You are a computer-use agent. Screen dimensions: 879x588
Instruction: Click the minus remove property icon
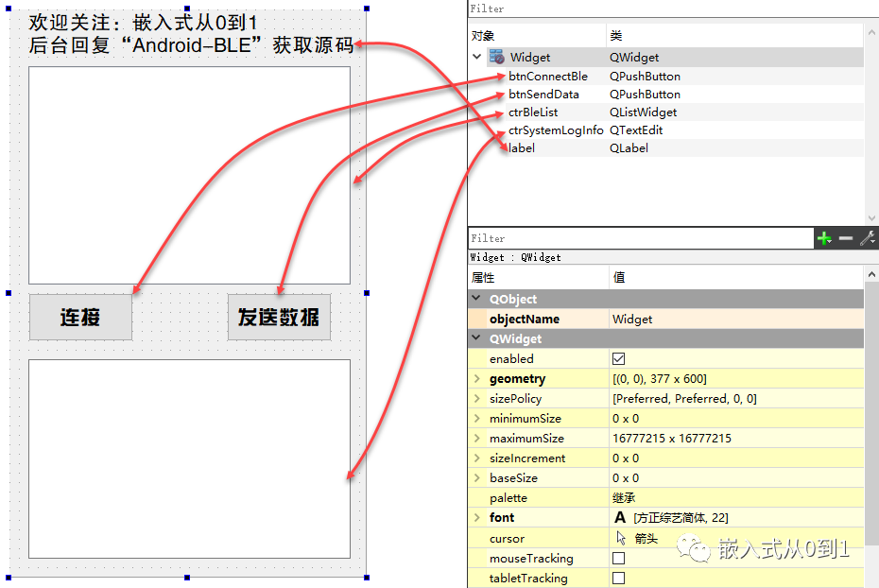click(845, 238)
